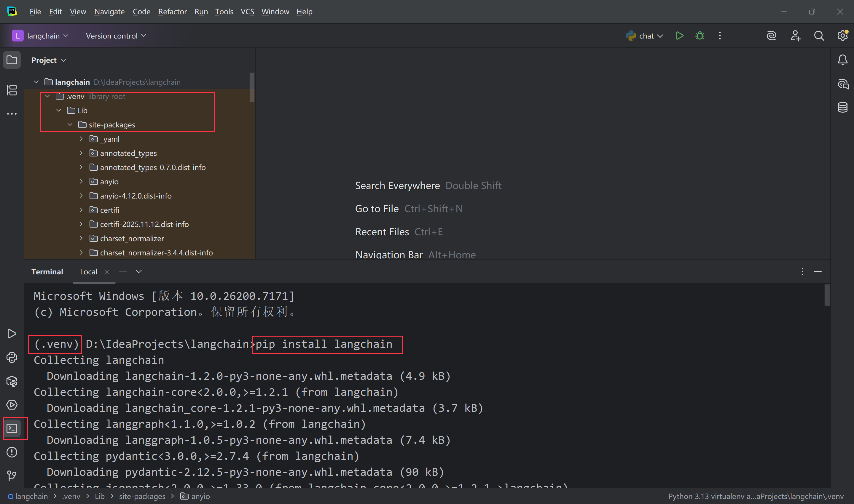854x504 pixels.
Task: Open the Terminal tool window icon
Action: [x=12, y=428]
